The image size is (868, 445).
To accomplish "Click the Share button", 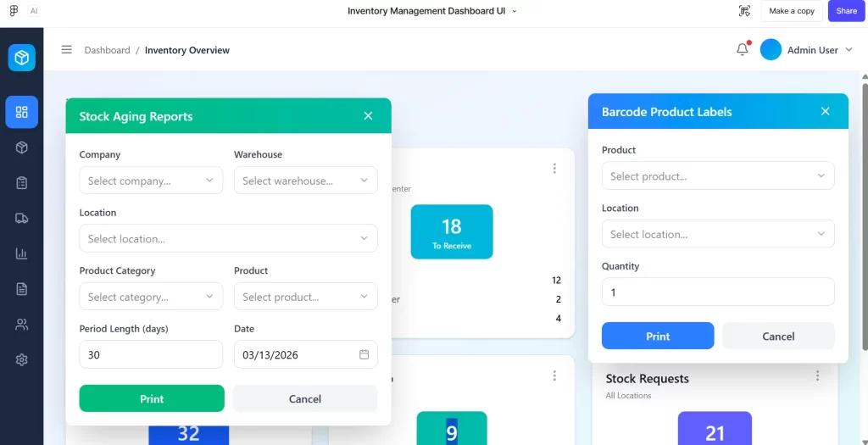I will tap(847, 11).
